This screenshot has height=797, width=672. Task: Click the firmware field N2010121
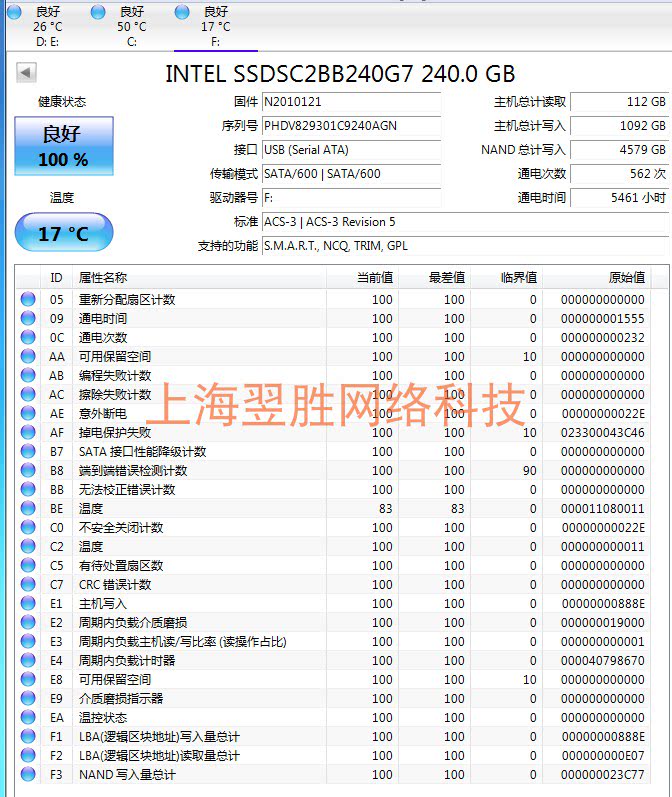[351, 102]
